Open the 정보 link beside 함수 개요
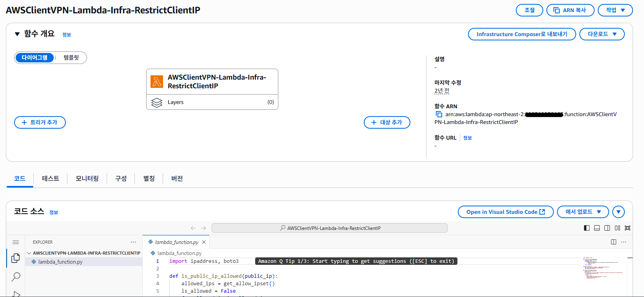644x297 pixels. pos(67,35)
